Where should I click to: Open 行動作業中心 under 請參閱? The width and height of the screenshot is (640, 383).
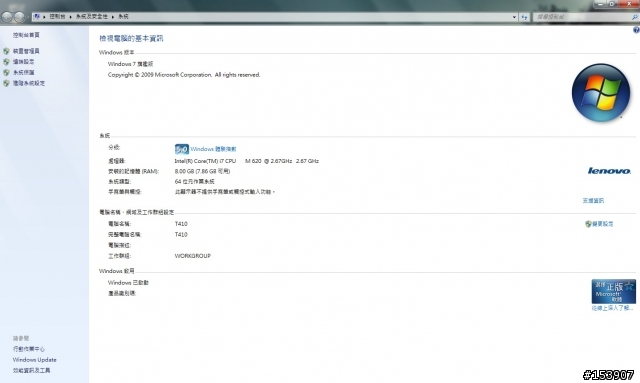tap(29, 349)
